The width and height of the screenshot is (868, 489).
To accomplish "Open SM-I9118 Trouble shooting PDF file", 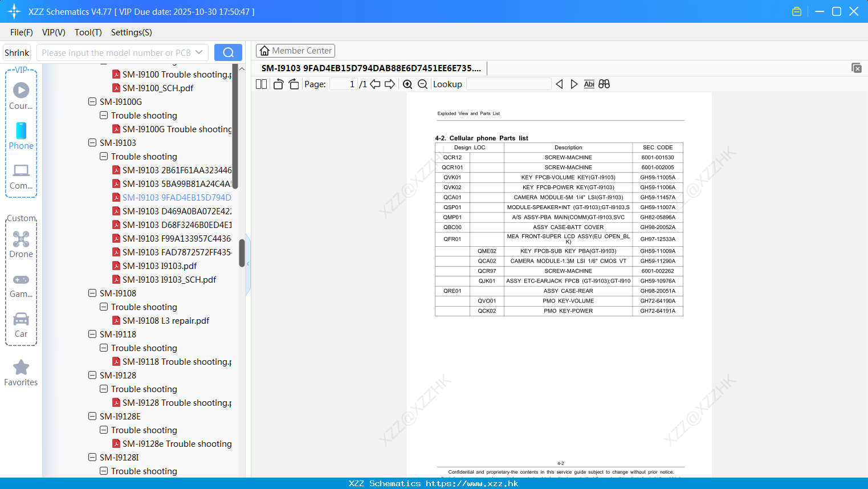I will (177, 361).
